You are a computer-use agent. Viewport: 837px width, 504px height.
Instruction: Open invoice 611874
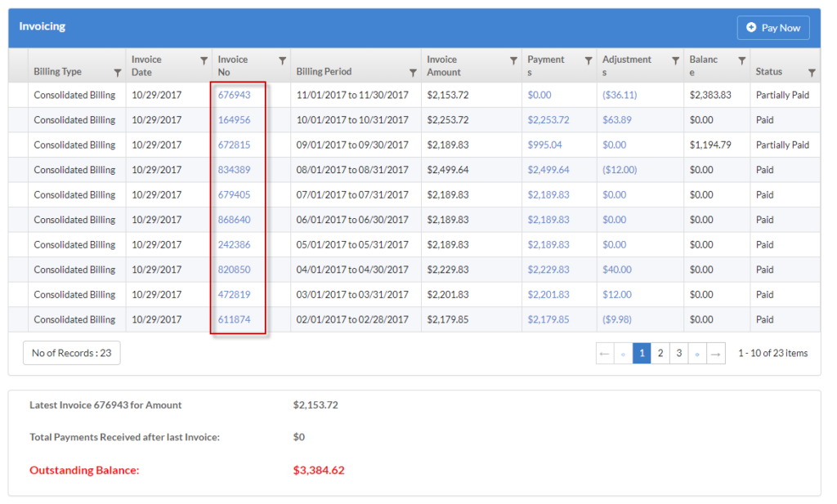point(236,319)
